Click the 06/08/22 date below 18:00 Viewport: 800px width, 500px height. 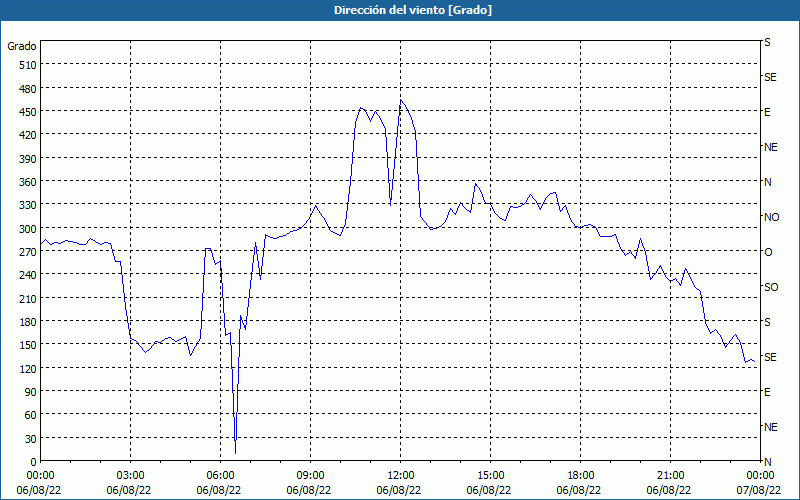coord(580,490)
